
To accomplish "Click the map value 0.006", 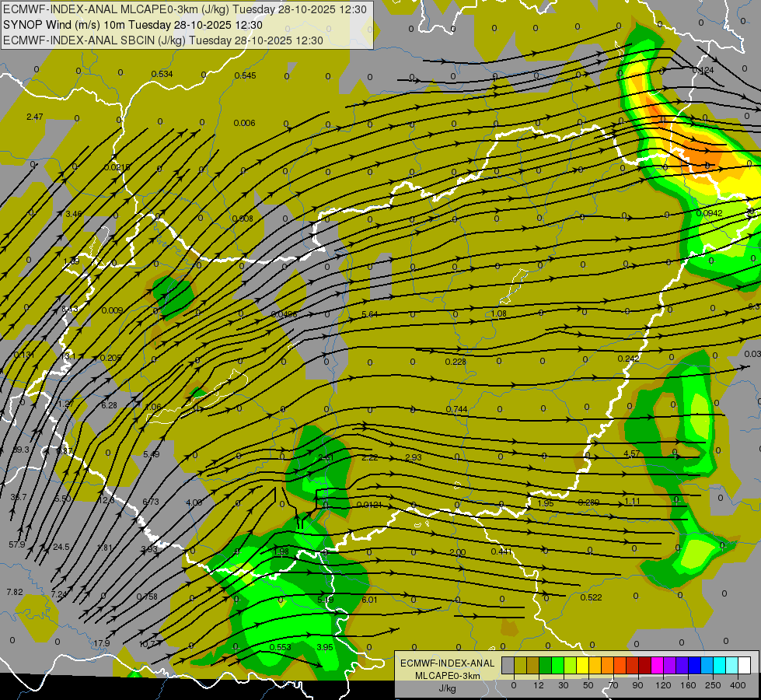I will 245,123.
